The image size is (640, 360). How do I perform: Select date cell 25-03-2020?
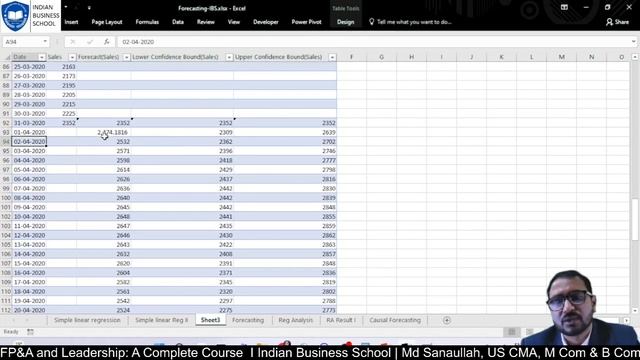(29, 67)
